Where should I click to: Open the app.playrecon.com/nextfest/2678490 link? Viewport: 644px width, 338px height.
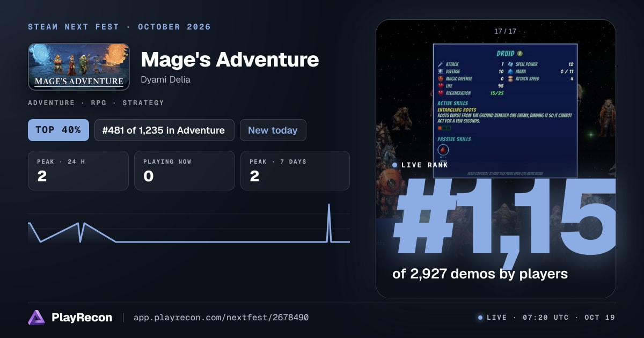tap(221, 318)
